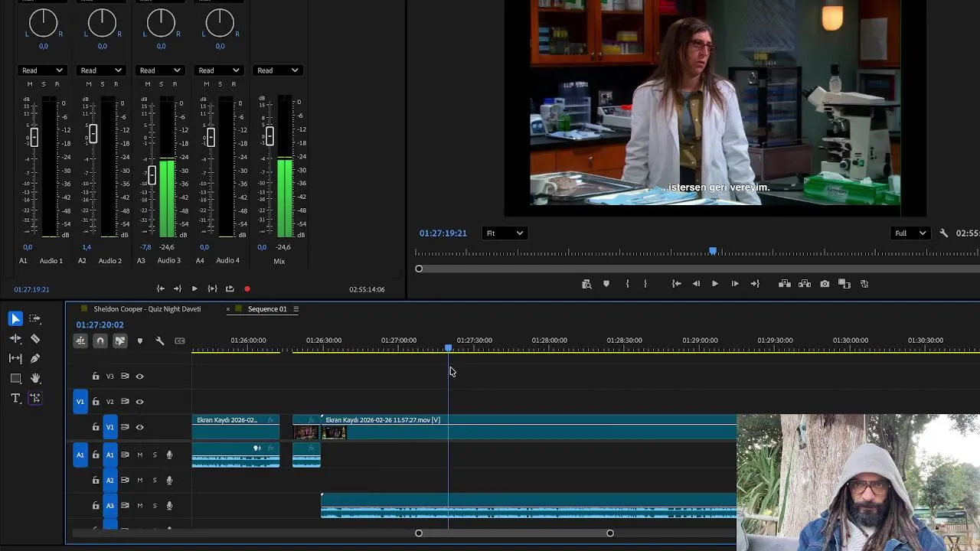Mute Audio 1 in the mixer
The image size is (980, 551).
point(29,84)
